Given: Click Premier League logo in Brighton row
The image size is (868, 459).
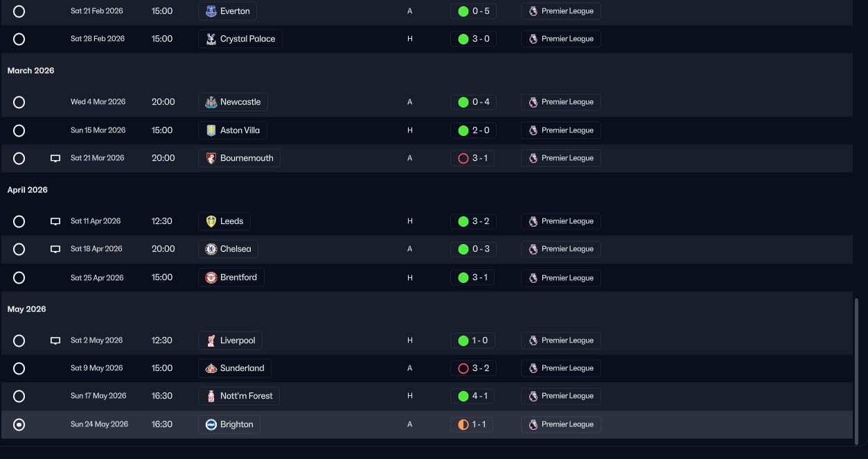Looking at the screenshot, I should pyautogui.click(x=533, y=424).
